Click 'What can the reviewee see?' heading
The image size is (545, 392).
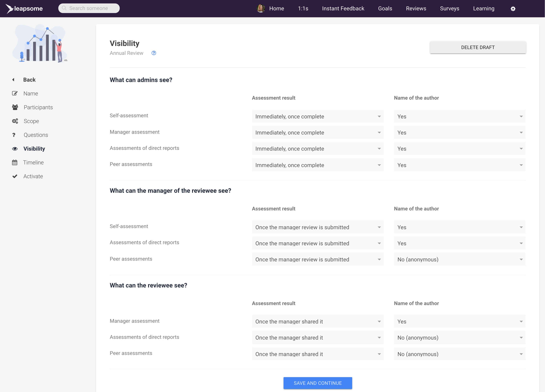click(x=148, y=285)
